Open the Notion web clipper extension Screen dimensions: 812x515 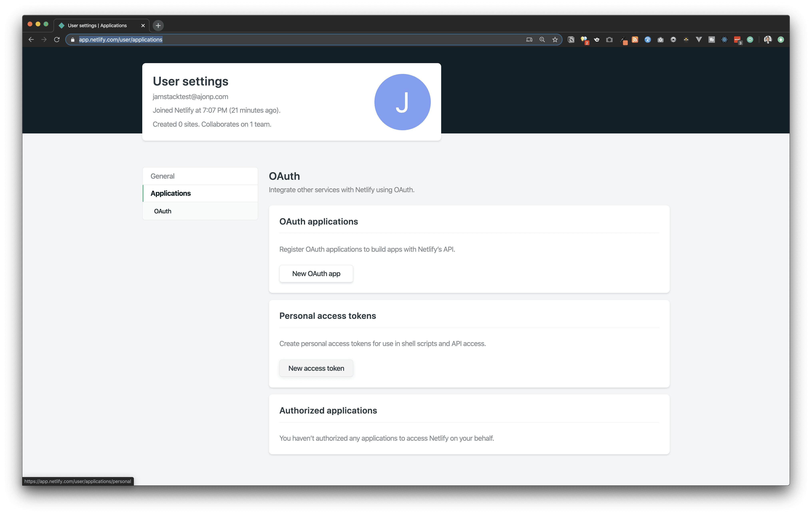(x=571, y=39)
